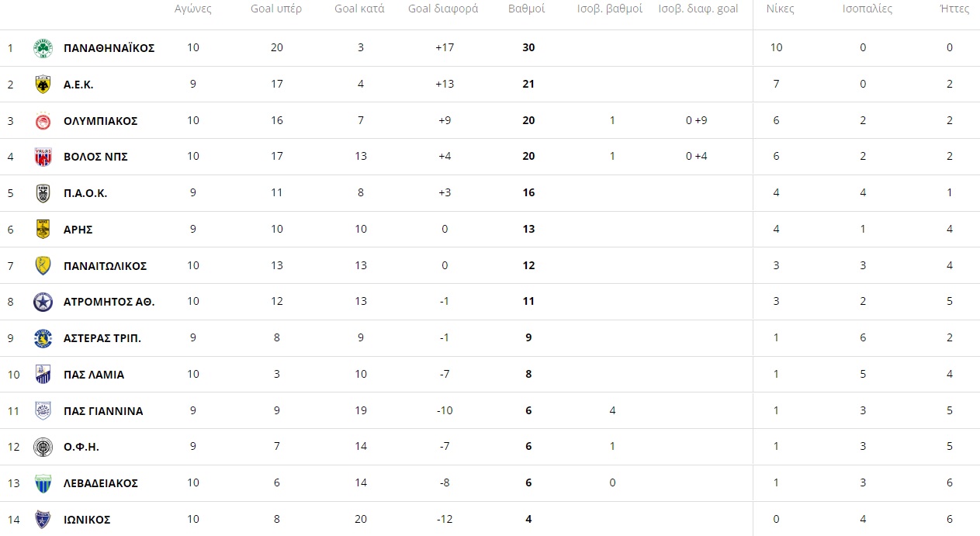
Task: Click the Asteras Tripolis crest
Action: pos(43,338)
